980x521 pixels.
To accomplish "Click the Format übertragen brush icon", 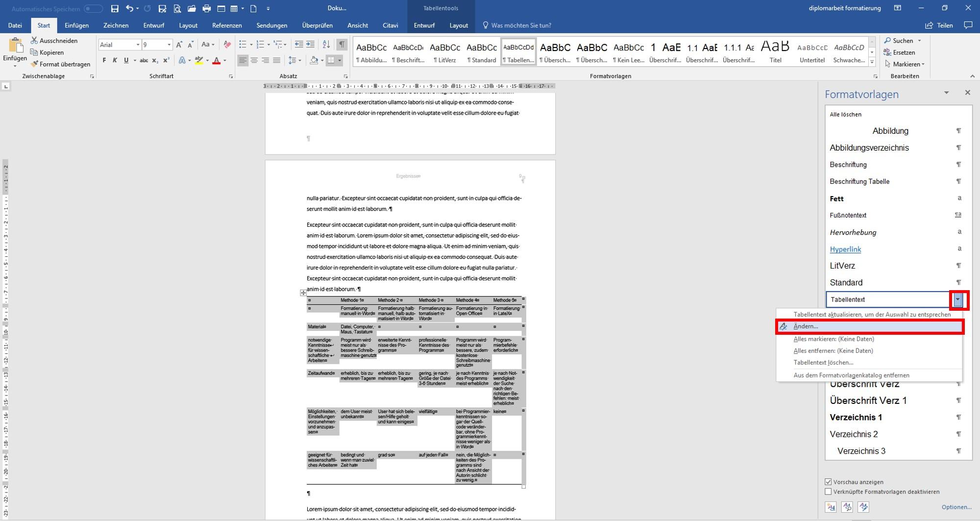I will pos(34,64).
